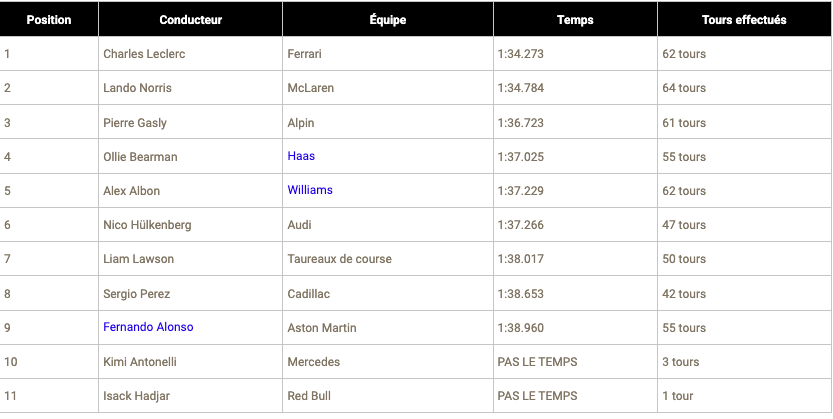Follow the Fernando Alonso driver link
833x419 pixels.
[148, 327]
